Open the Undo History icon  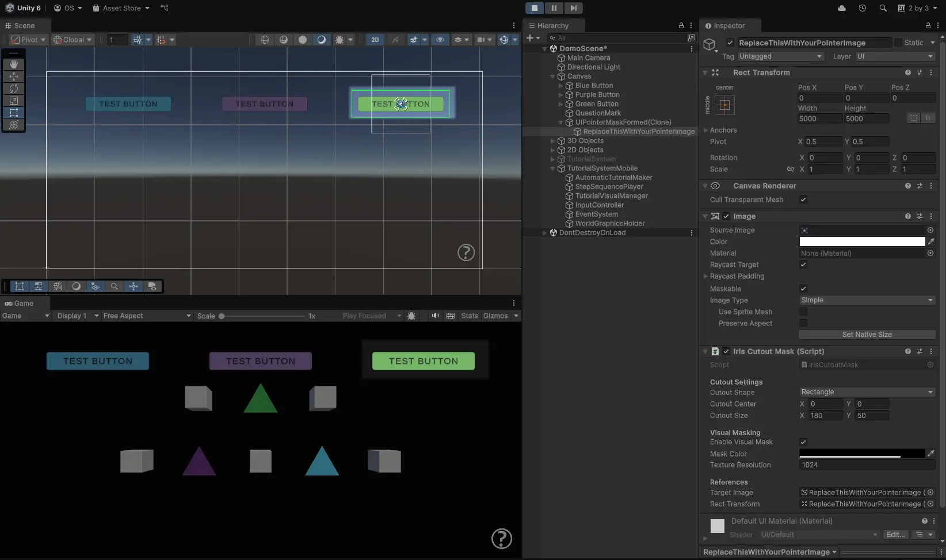pyautogui.click(x=862, y=8)
